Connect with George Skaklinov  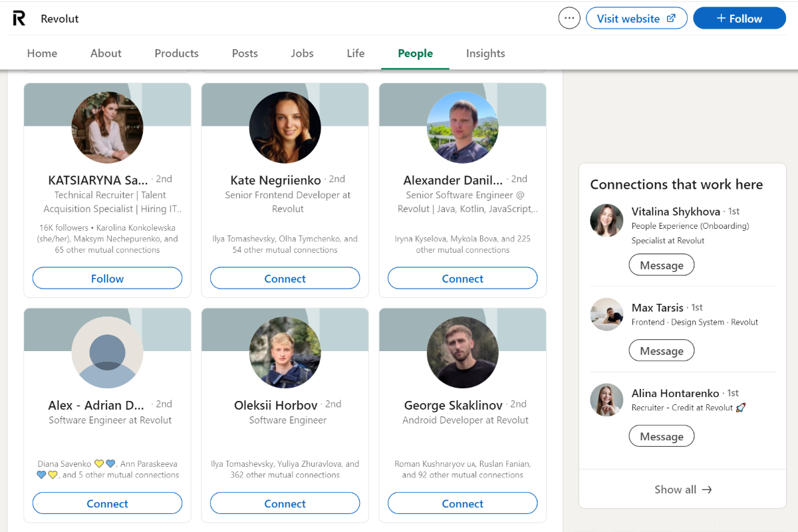[x=463, y=503]
